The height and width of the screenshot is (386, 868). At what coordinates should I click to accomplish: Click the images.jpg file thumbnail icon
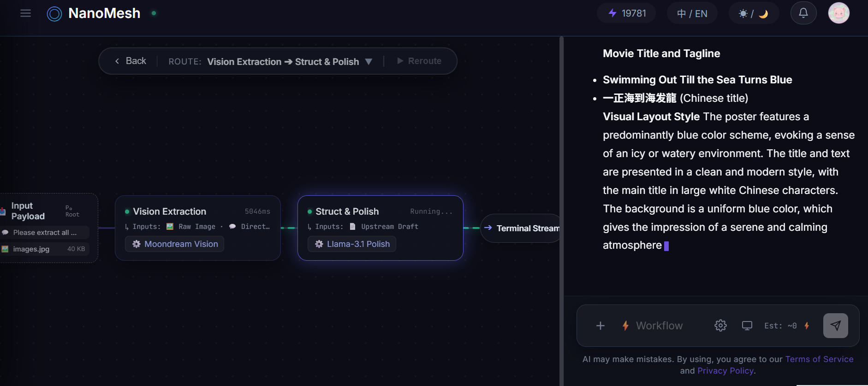click(x=5, y=249)
